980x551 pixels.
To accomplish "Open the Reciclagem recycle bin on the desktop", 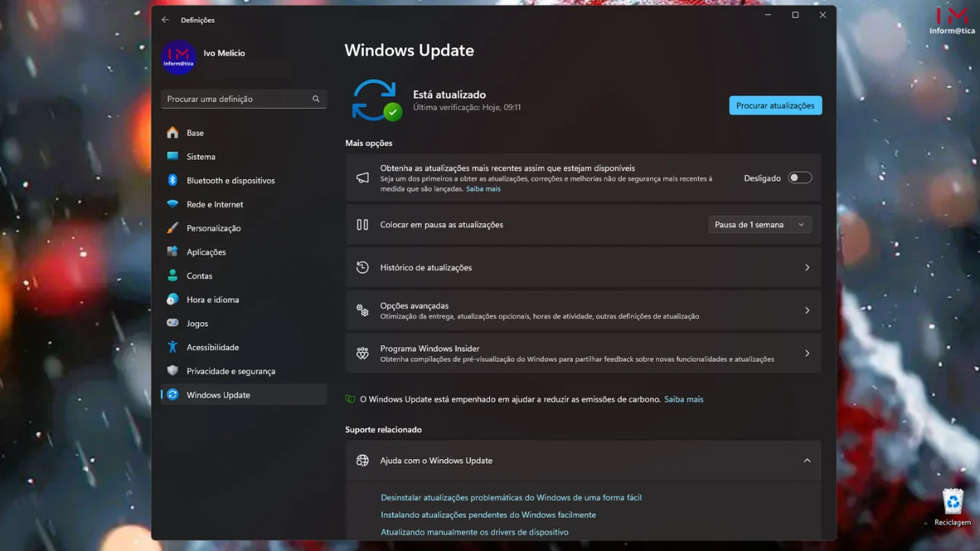I will [x=952, y=507].
